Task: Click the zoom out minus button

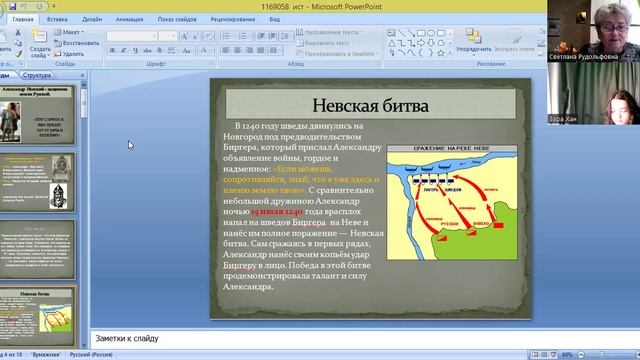Action: (581, 355)
